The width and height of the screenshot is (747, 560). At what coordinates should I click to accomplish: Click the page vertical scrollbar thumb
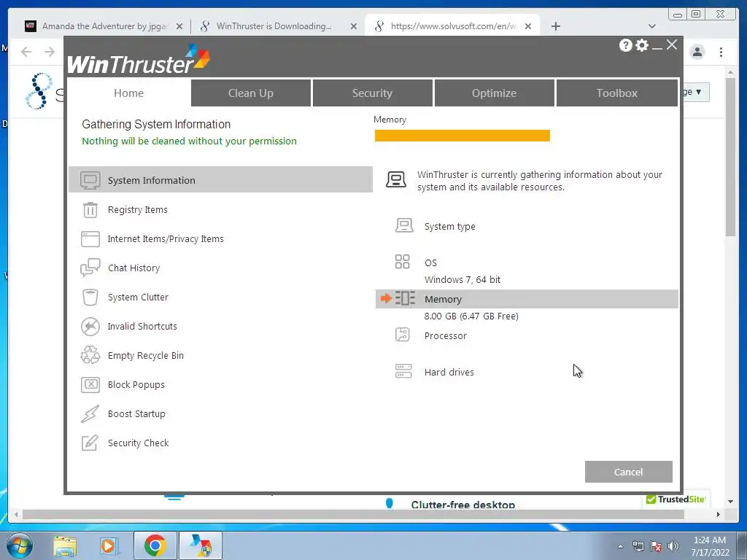pyautogui.click(x=730, y=157)
